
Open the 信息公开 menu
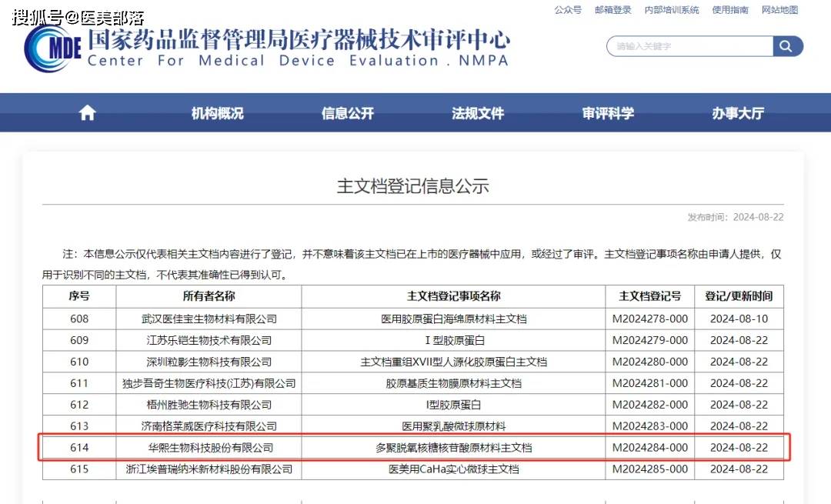tap(348, 113)
